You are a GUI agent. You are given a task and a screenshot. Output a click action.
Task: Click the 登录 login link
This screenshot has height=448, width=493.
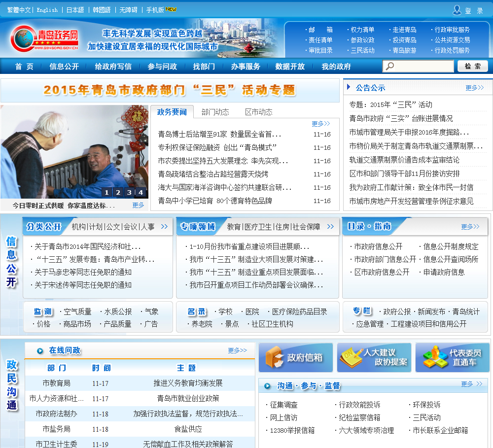(474, 11)
